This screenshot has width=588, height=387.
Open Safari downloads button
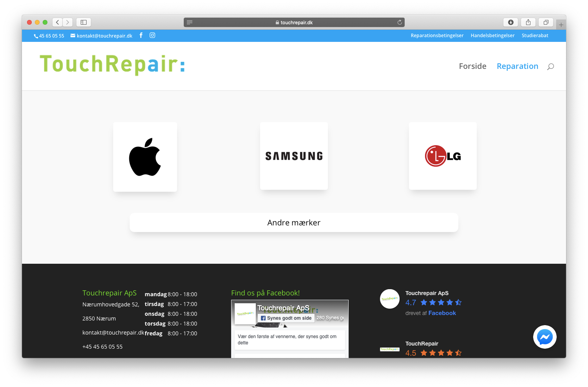point(510,22)
